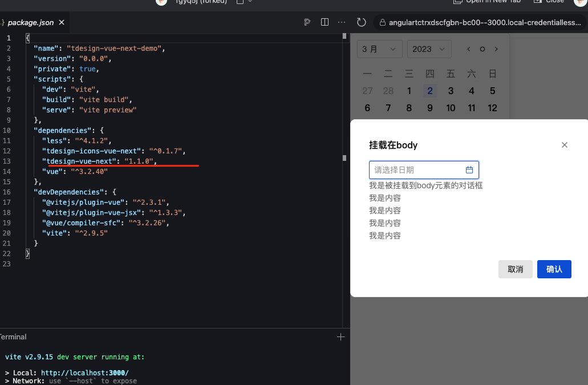Image resolution: width=588 pixels, height=385 pixels.
Task: Click the circle today icon in calendar header
Action: 482,49
